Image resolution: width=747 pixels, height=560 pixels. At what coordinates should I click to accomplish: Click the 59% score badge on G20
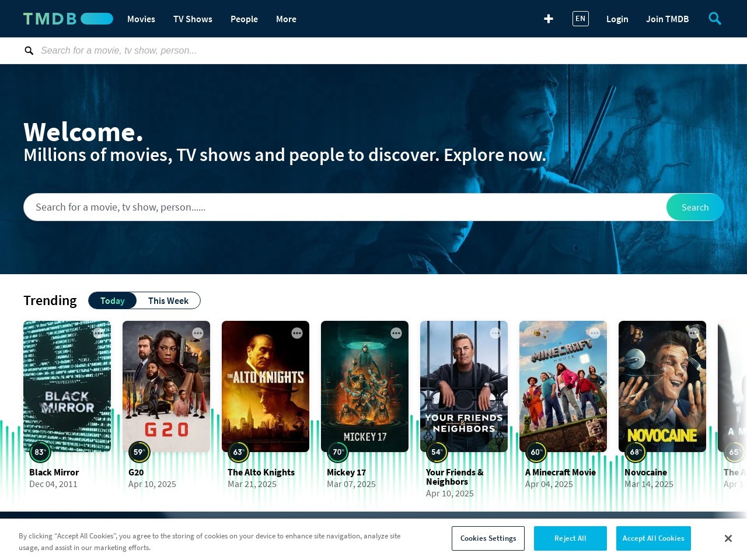point(139,452)
